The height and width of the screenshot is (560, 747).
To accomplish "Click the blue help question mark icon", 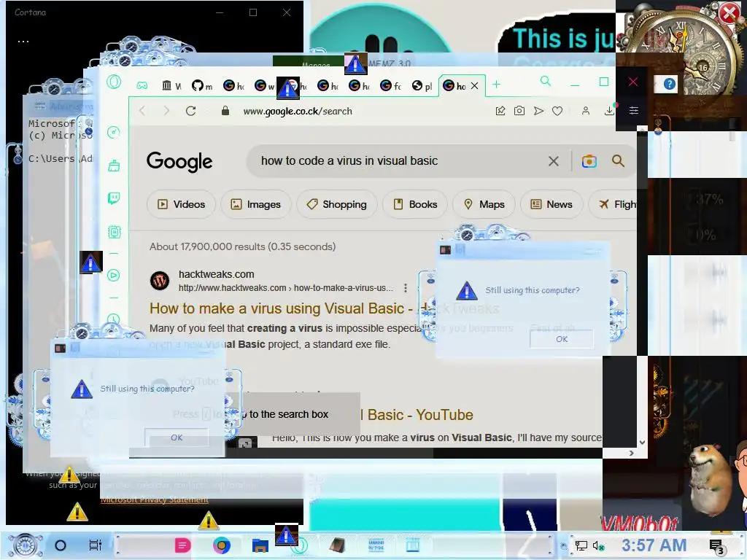I will coord(670,85).
